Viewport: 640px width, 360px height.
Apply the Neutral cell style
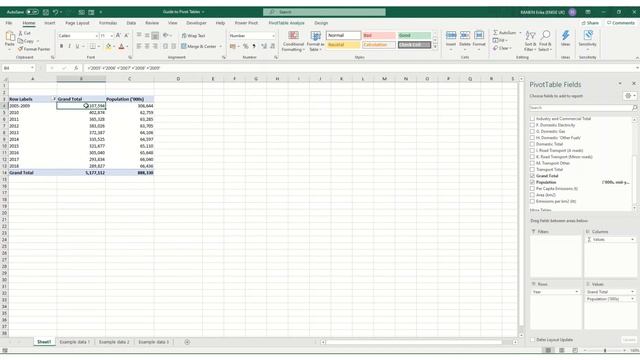click(x=343, y=45)
